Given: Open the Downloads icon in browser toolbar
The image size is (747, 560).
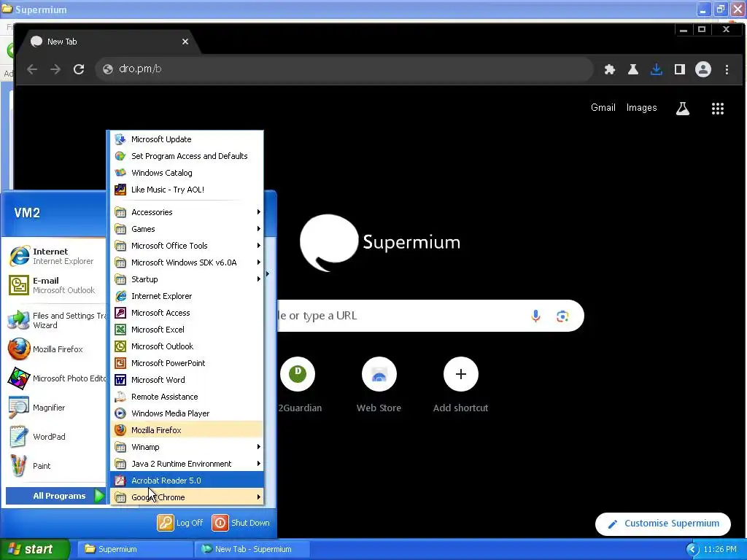Looking at the screenshot, I should (656, 69).
